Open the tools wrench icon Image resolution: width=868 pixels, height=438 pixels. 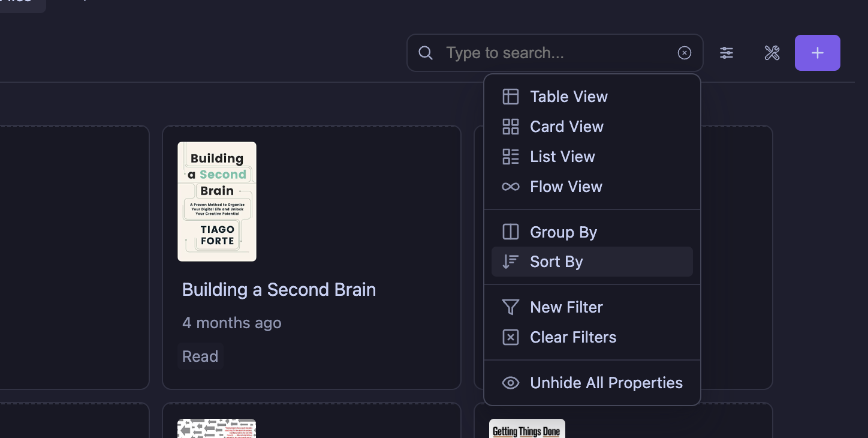click(772, 53)
